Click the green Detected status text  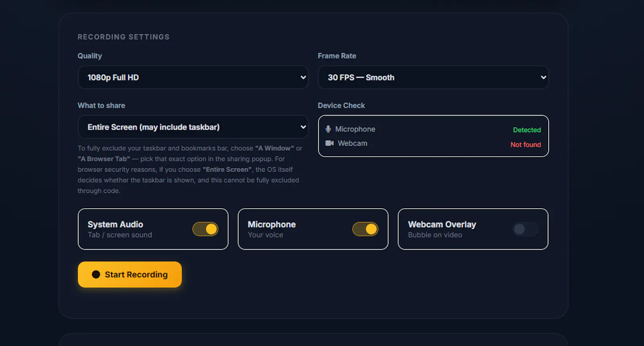point(527,130)
